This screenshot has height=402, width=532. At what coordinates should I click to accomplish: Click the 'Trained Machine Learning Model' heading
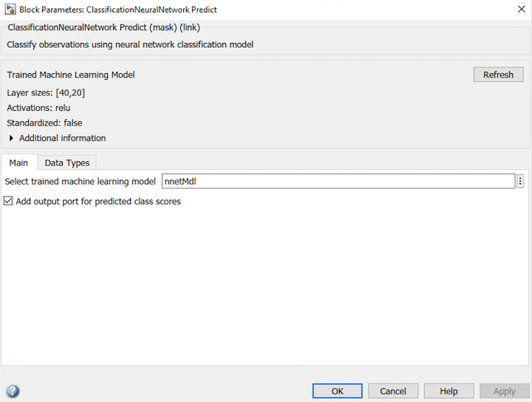point(71,75)
